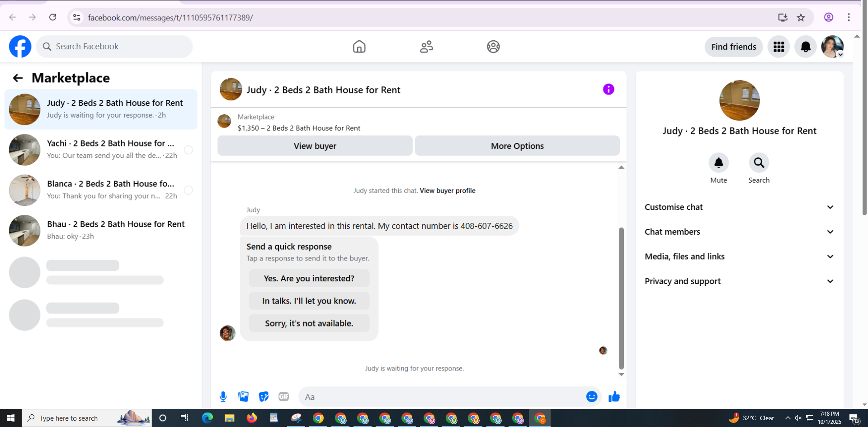Viewport: 868px width, 427px height.
Task: Open the account profile picture menu
Action: pos(832,47)
